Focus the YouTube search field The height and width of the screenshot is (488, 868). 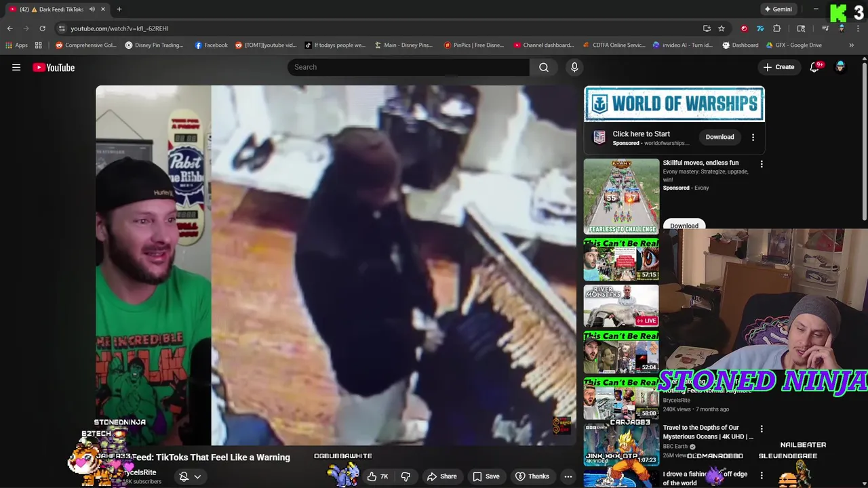pos(408,67)
